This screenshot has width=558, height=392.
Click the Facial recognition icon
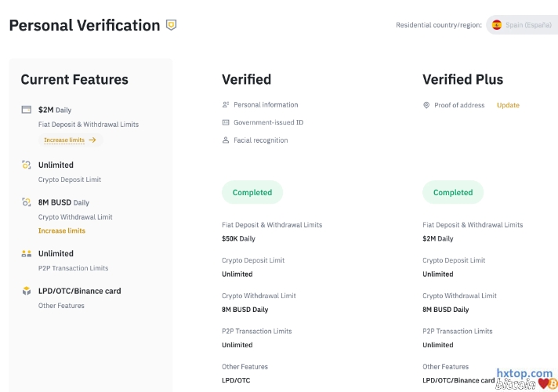coord(226,140)
